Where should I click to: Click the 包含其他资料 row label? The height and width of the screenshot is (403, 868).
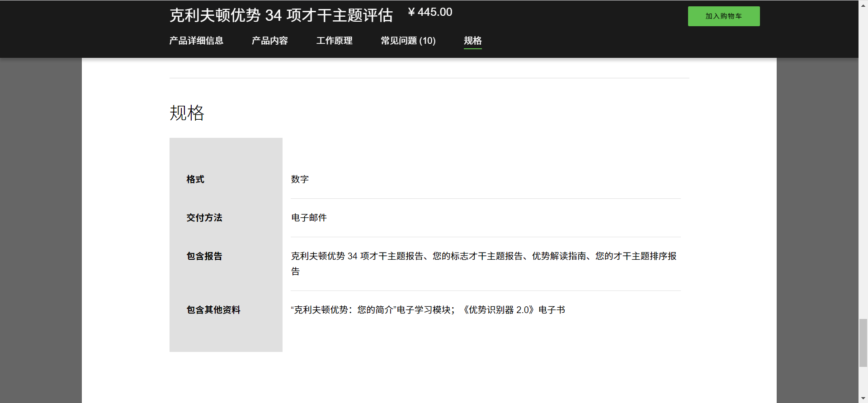[213, 310]
